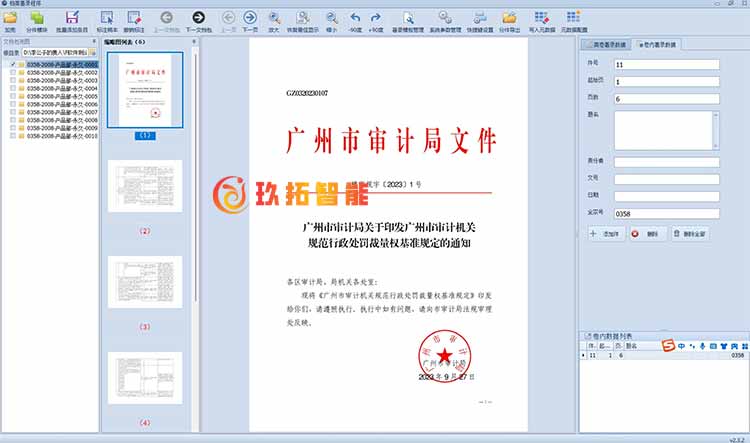Viewport: 750px width, 443px height.
Task: Close the file tree panel
Action: [94, 42]
